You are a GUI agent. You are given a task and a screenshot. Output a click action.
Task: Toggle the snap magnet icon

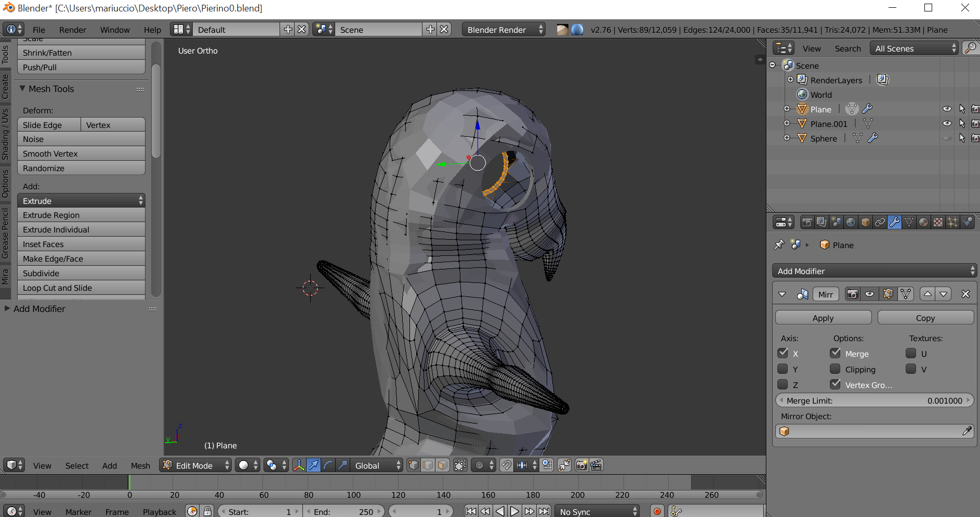pyautogui.click(x=506, y=465)
